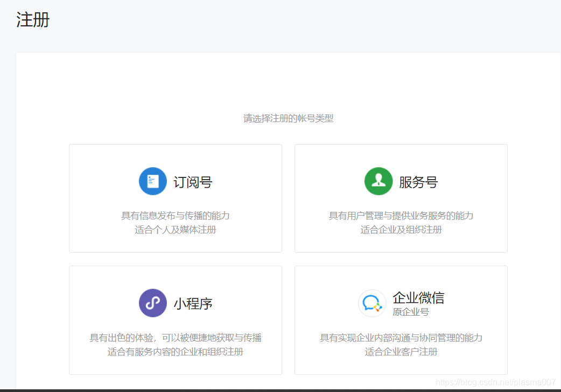Screen dimensions: 561x392
Task: Click the 适合企业及组织注册 description text
Action: pos(401,229)
